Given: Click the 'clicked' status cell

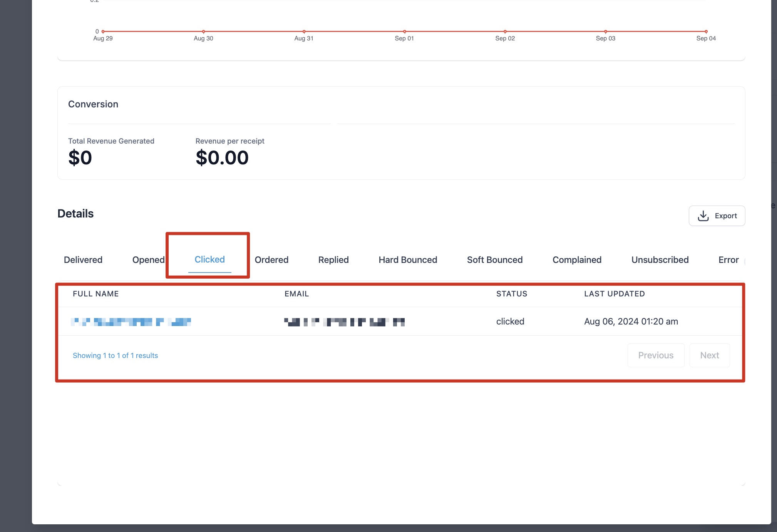Looking at the screenshot, I should [510, 321].
